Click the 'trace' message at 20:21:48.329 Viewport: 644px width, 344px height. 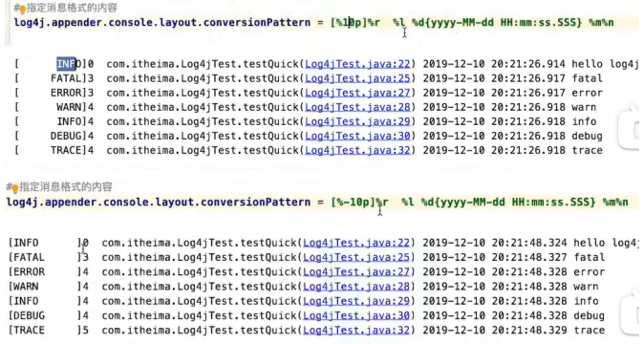click(x=590, y=330)
